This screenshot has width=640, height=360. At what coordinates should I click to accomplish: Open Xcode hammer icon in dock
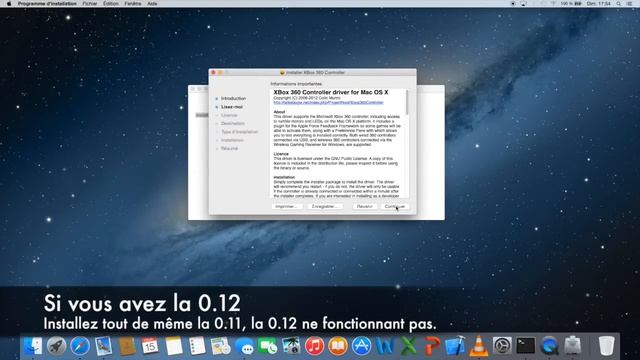(x=455, y=346)
